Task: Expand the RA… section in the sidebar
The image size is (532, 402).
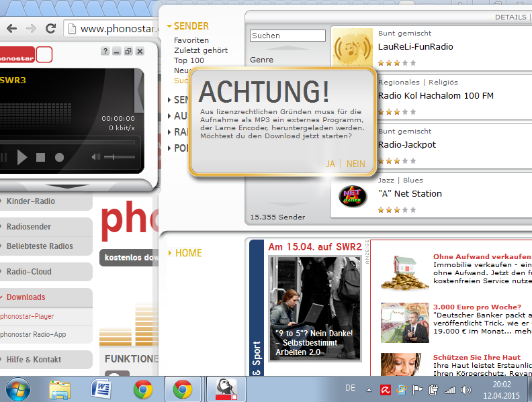Action: [x=178, y=132]
